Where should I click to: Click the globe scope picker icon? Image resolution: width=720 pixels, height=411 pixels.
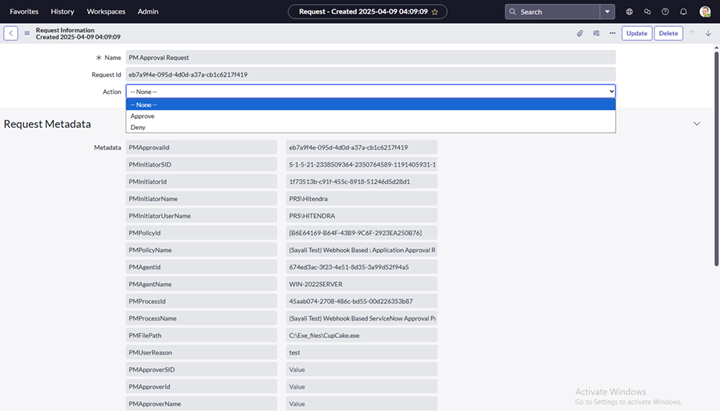pos(630,11)
